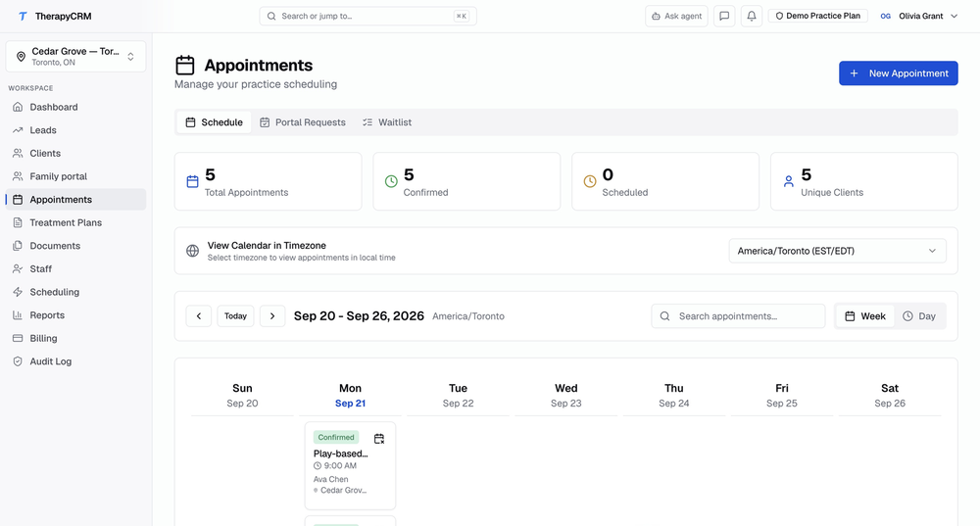This screenshot has width=980, height=526.
Task: Open the Demo Practice Plan badge
Action: pyautogui.click(x=817, y=16)
